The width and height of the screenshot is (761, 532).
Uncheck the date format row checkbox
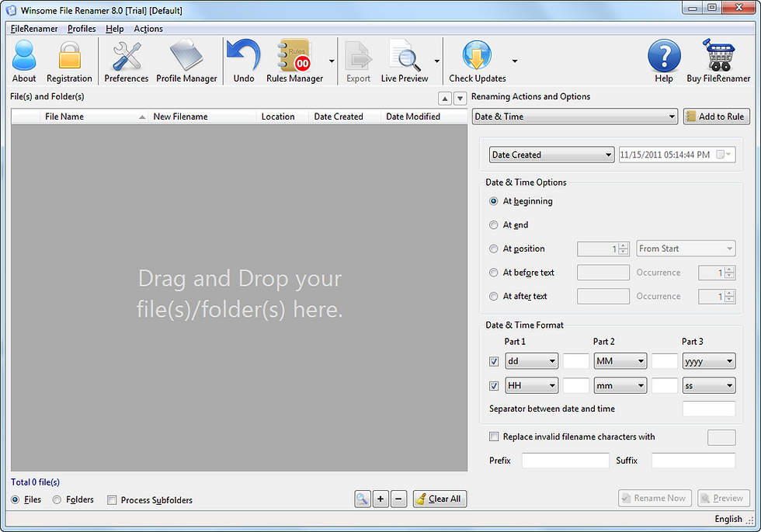pyautogui.click(x=494, y=361)
